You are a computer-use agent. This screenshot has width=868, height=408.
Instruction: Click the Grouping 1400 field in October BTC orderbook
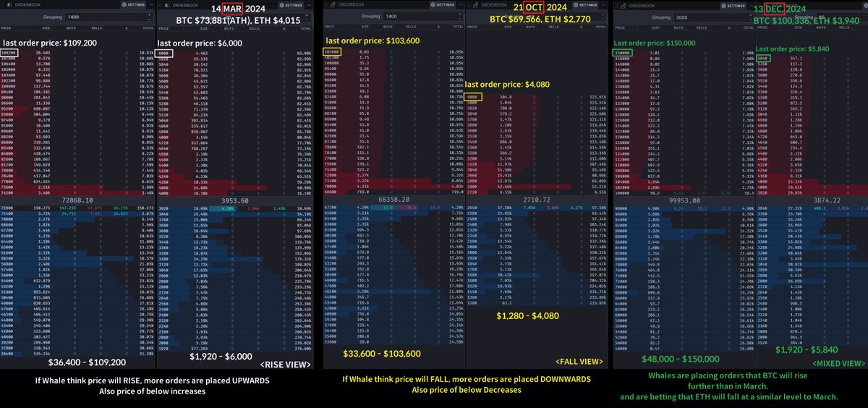(x=423, y=17)
